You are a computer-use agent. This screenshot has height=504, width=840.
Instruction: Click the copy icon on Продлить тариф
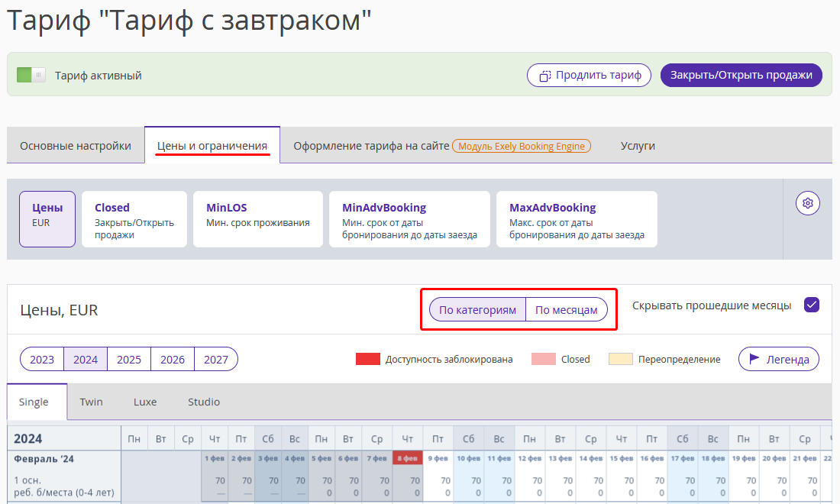click(544, 76)
